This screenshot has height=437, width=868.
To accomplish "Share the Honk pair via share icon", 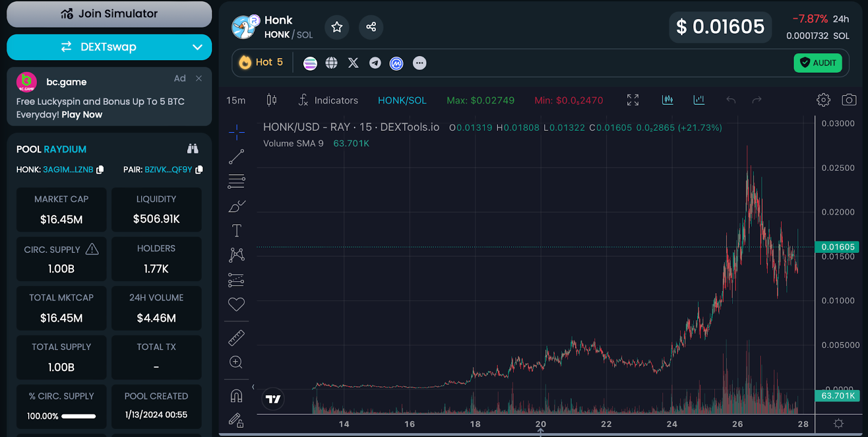I will click(x=371, y=27).
